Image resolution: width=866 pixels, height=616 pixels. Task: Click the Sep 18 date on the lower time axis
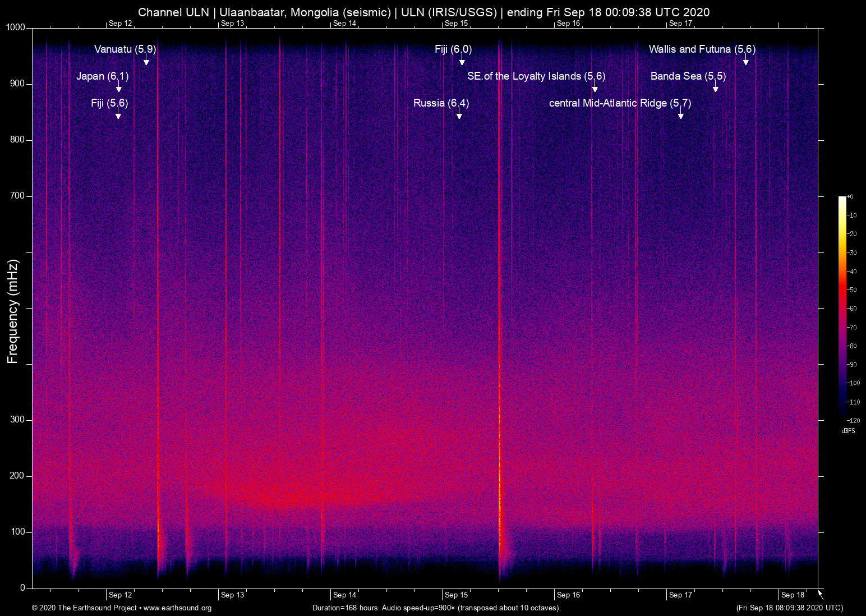(793, 595)
